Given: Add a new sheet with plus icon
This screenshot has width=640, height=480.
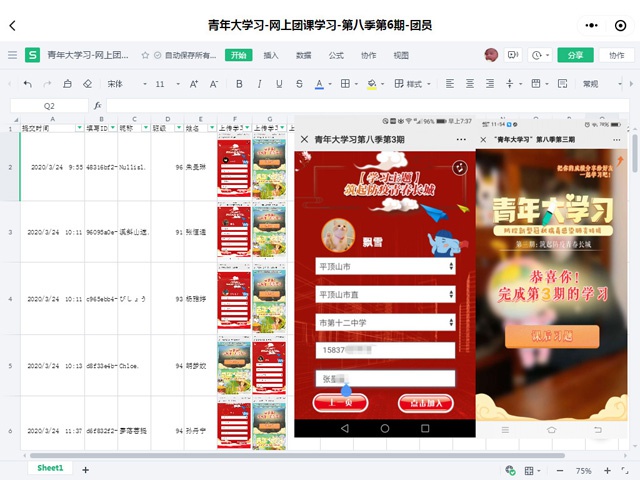Looking at the screenshot, I should pyautogui.click(x=85, y=469).
